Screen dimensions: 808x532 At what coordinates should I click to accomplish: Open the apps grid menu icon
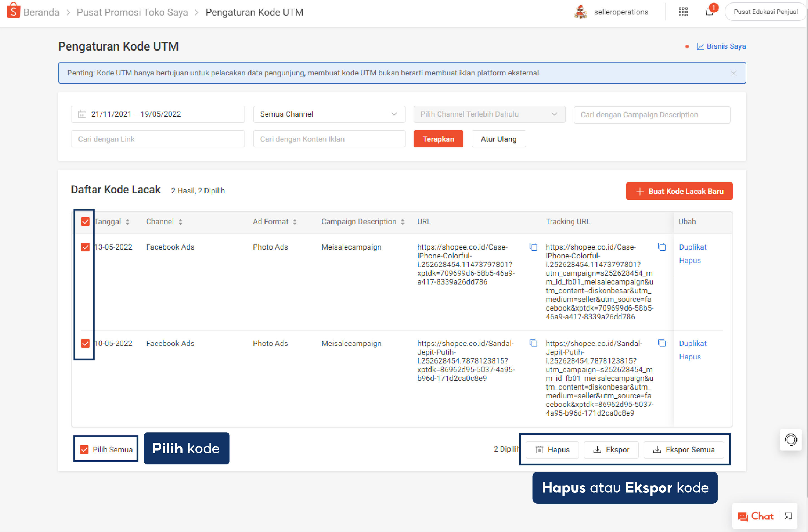point(683,12)
